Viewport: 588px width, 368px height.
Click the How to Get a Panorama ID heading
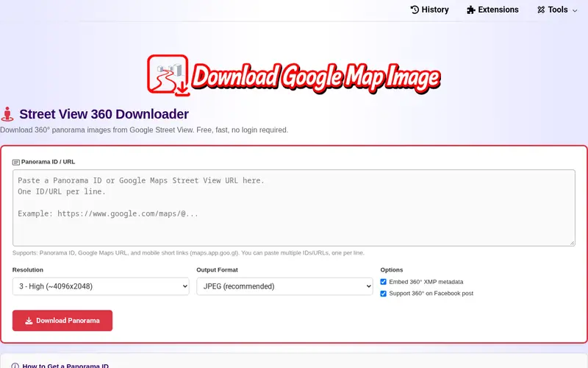point(65,365)
